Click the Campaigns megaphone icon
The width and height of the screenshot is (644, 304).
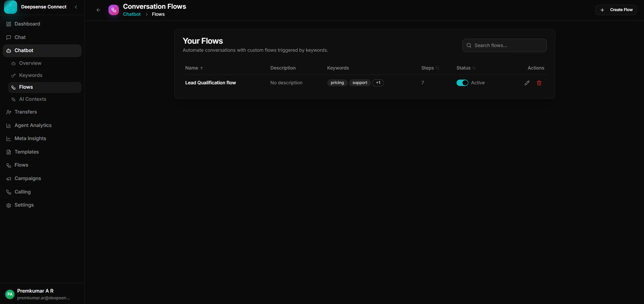point(8,178)
